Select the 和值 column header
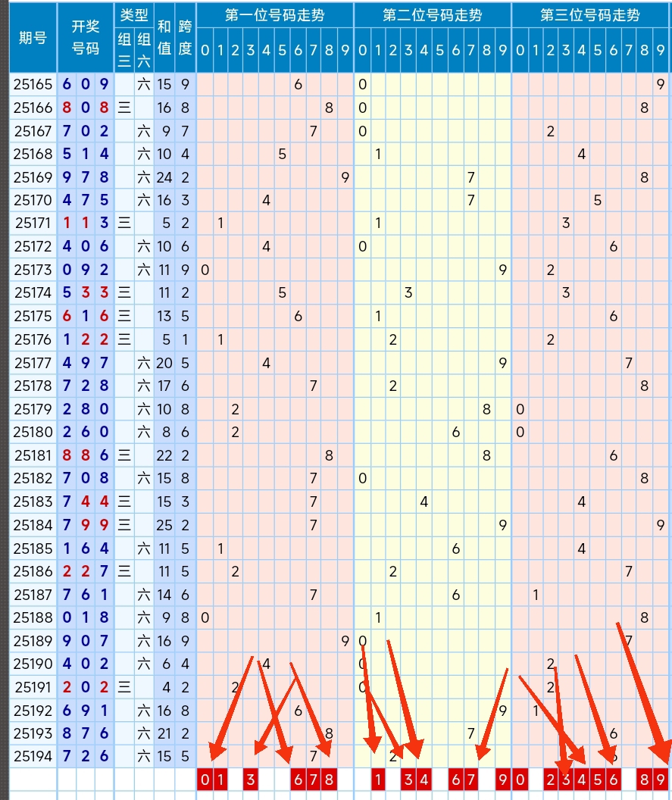This screenshot has width=672, height=800. pyautogui.click(x=164, y=37)
